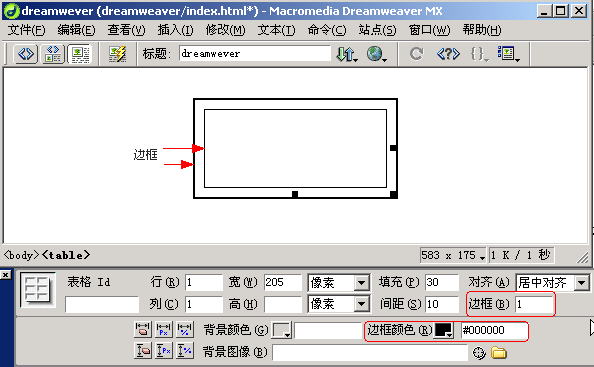
Task: Click point-to-file icon for 背景图像
Action: point(479,353)
